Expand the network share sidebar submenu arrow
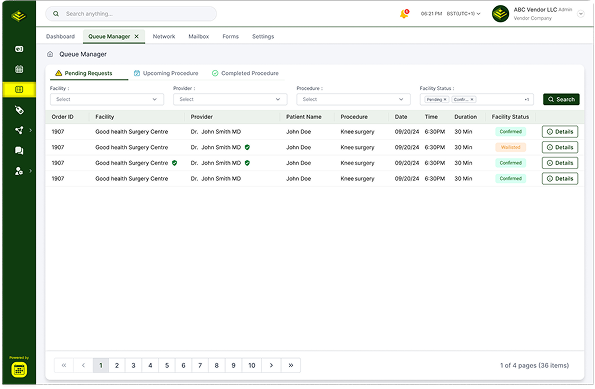The height and width of the screenshot is (389, 595). [x=31, y=130]
